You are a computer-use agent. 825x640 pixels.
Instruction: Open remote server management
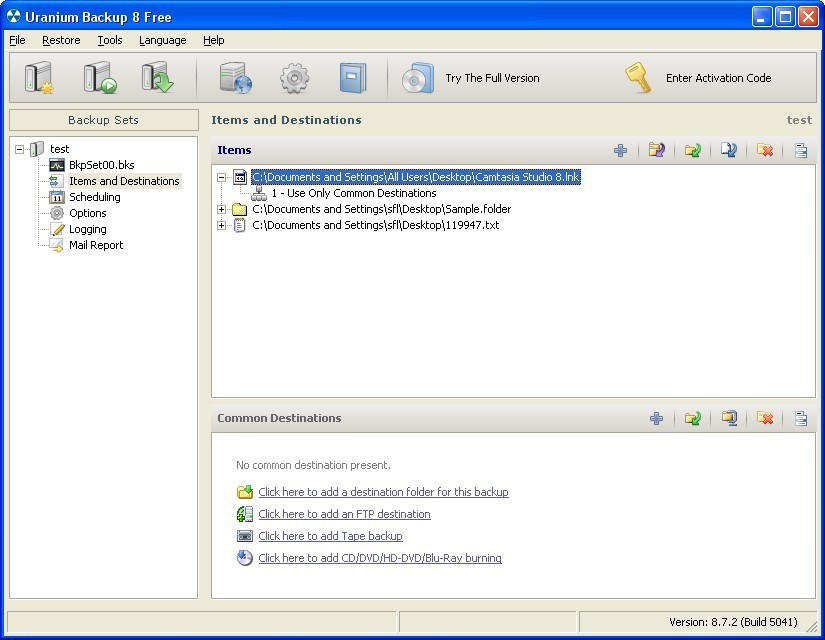tap(236, 78)
